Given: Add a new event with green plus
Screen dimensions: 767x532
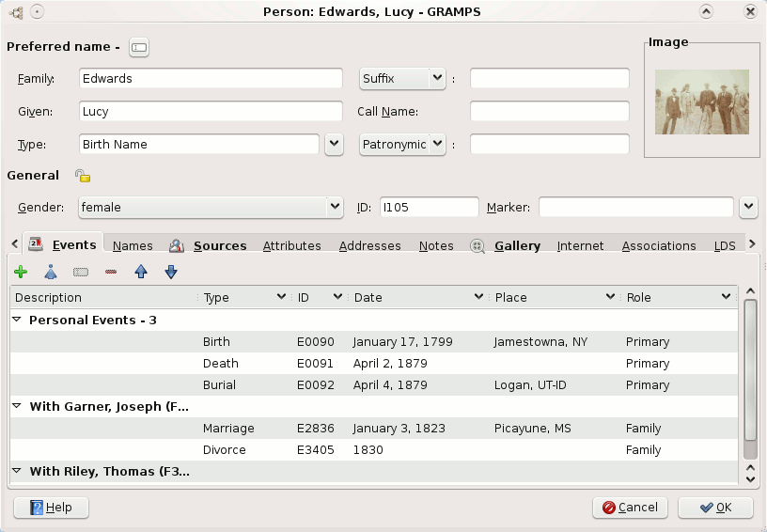Looking at the screenshot, I should tap(21, 272).
